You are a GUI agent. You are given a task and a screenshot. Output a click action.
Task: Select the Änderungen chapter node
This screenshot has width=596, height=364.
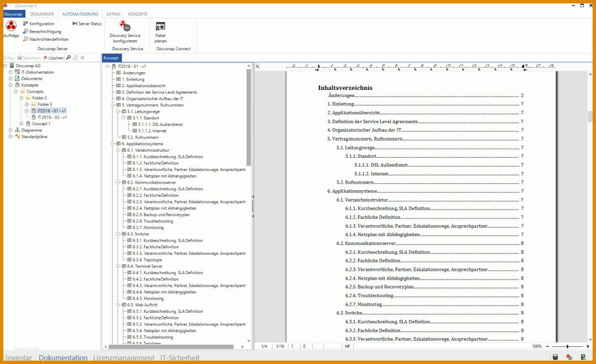(134, 73)
